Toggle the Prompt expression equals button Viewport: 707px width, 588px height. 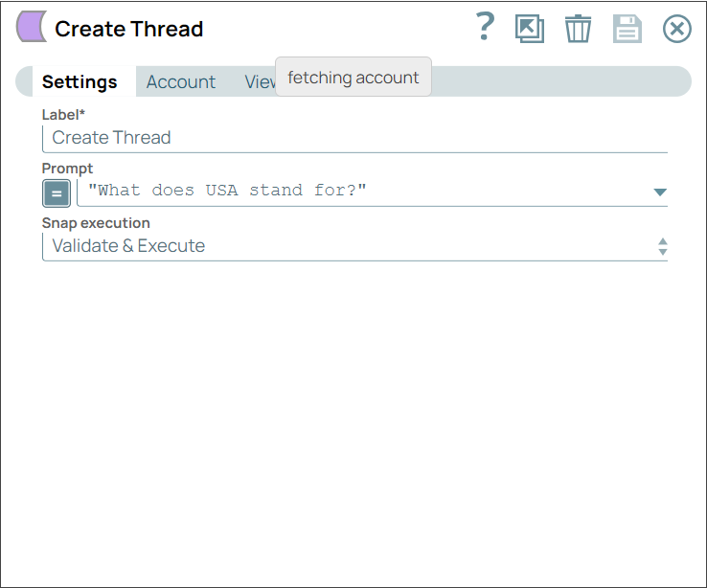coord(57,193)
